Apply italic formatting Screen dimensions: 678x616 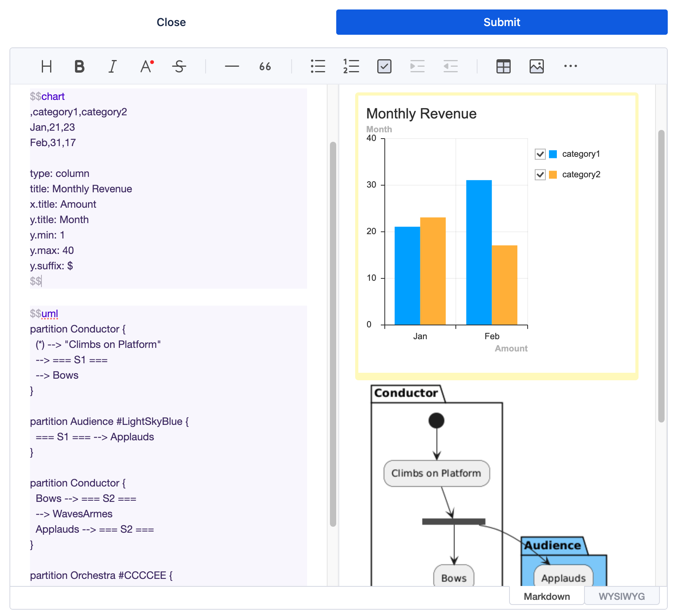112,66
